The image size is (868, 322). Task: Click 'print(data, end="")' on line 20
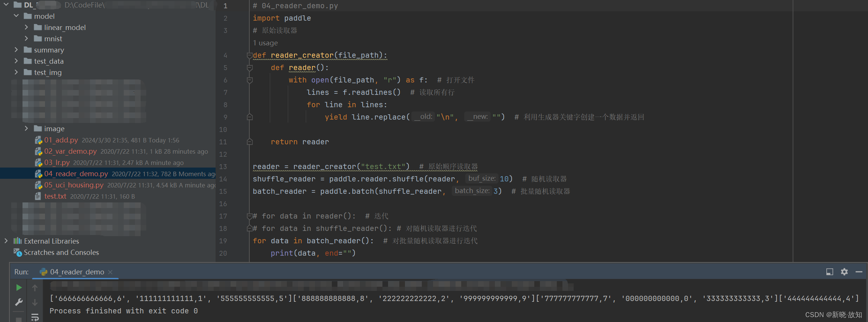point(313,253)
